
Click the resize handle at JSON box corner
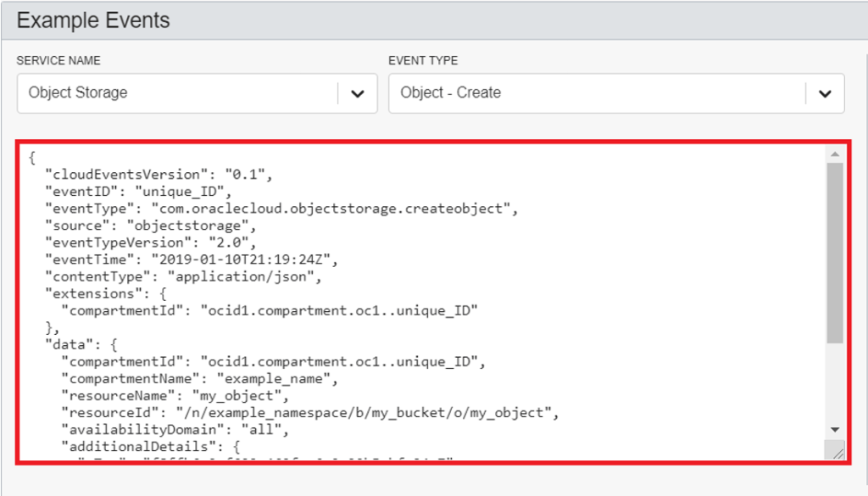(x=836, y=452)
